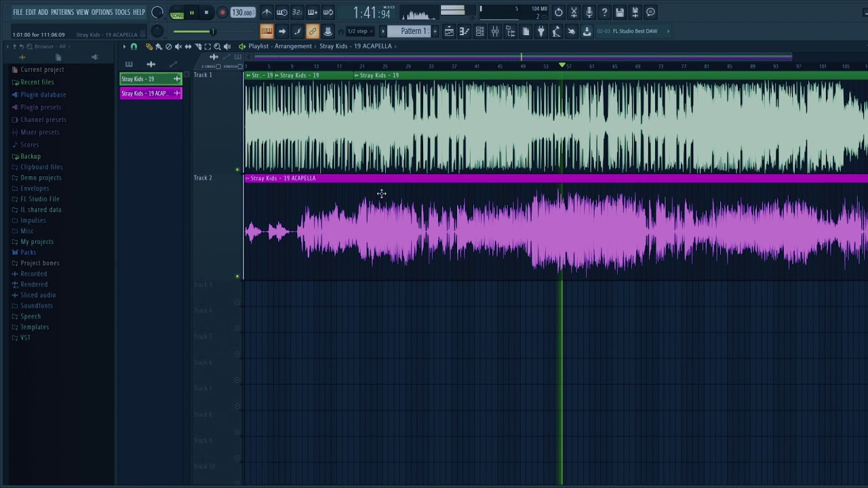Click the microphone one-click recording icon
This screenshot has height=488, width=868.
click(x=589, y=12)
